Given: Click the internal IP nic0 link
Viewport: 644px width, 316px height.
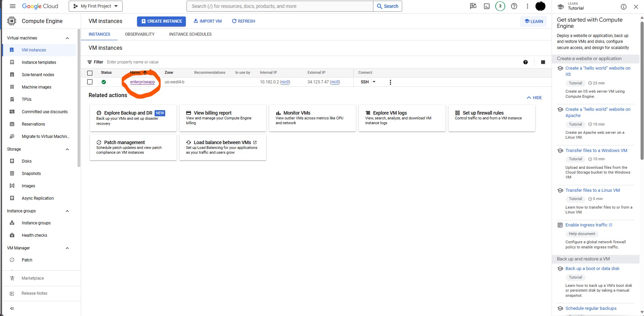Looking at the screenshot, I should click(x=285, y=82).
